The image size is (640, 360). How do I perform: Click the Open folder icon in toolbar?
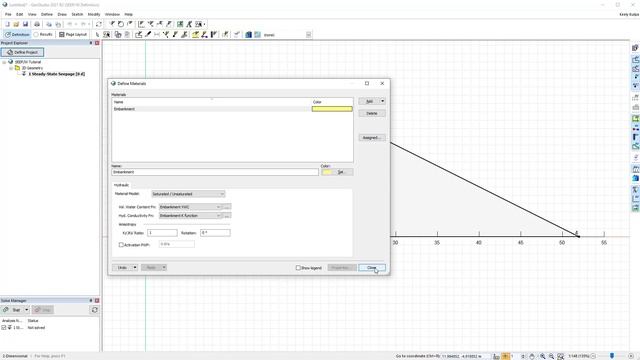coord(16,24)
